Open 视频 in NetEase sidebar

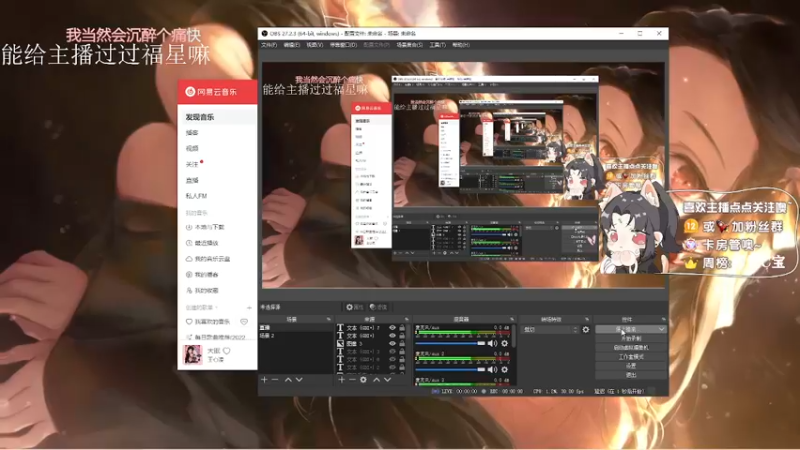tap(192, 148)
